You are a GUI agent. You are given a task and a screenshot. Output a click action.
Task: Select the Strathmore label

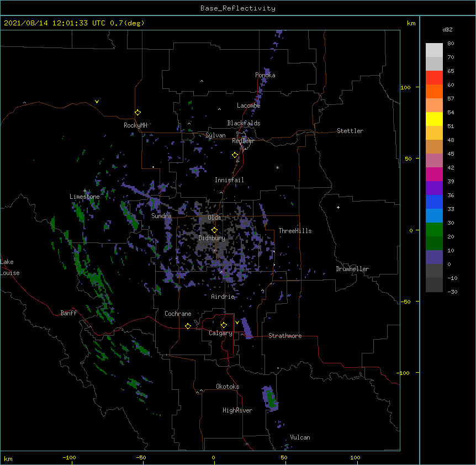(x=285, y=336)
